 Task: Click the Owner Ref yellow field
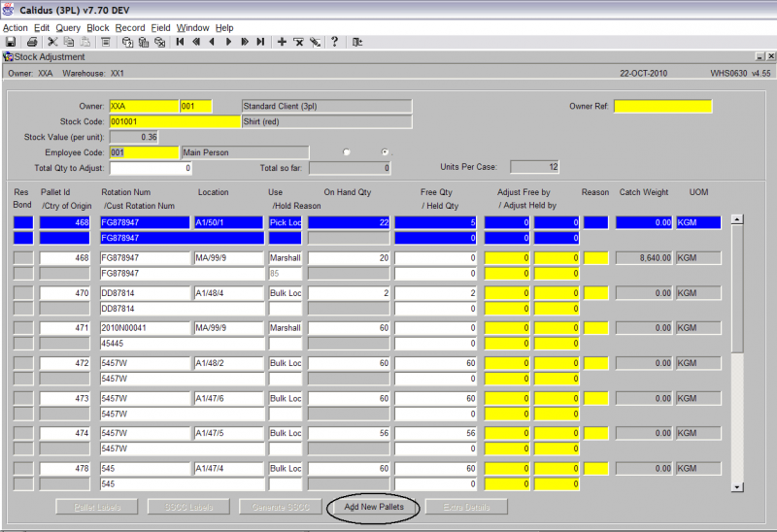coord(663,106)
